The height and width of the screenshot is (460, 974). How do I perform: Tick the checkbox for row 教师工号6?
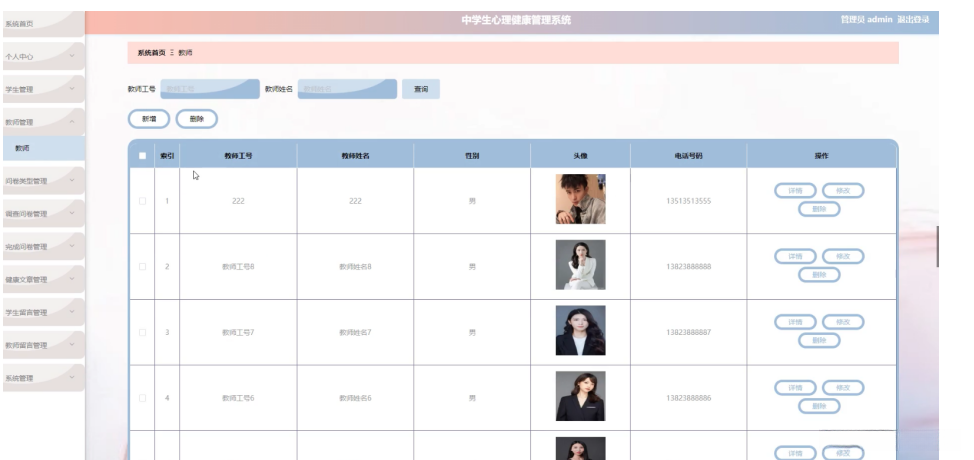pos(142,398)
